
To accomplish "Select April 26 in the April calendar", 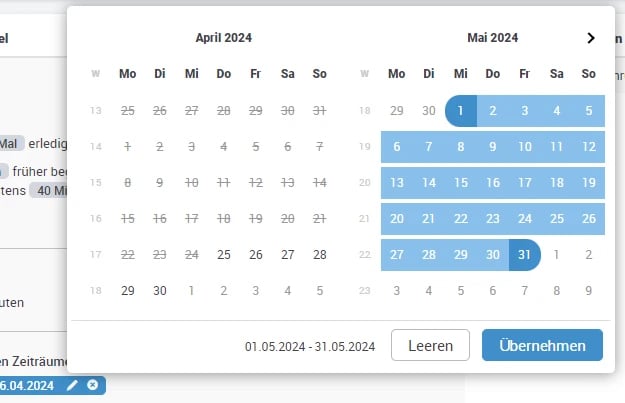I will [256, 255].
